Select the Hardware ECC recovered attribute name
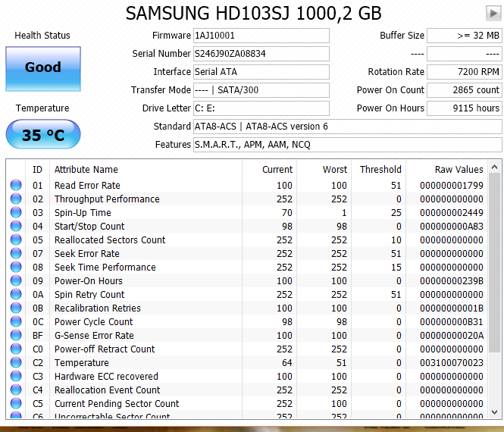Screen dimensions: 504x432 click(106, 377)
